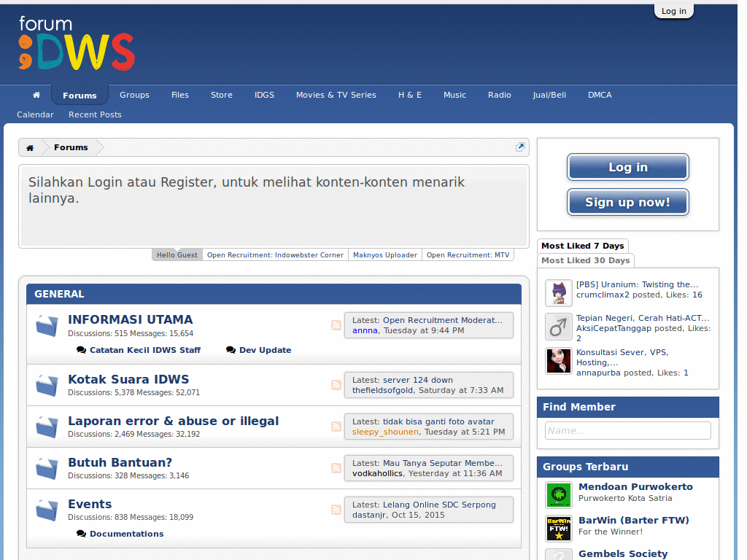The height and width of the screenshot is (560, 747).
Task: Go to the Store section
Action: click(x=222, y=95)
